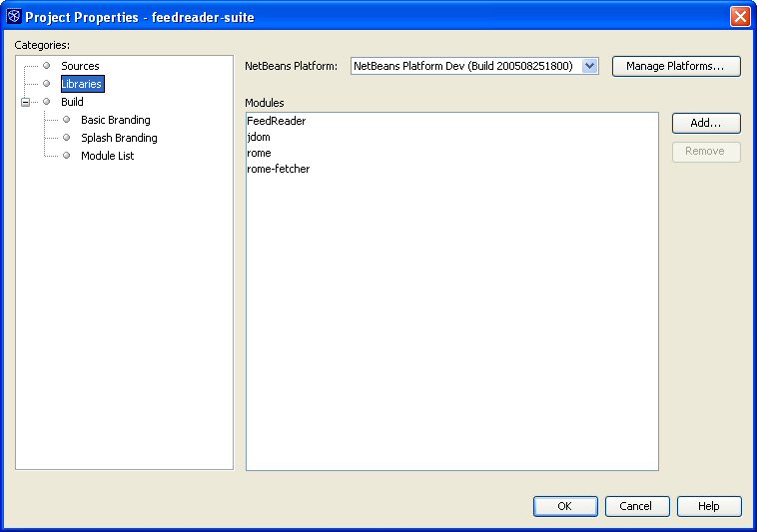Click the NetBeans Platform combo box value
Viewport: 757px width, 532px height.
pos(465,66)
